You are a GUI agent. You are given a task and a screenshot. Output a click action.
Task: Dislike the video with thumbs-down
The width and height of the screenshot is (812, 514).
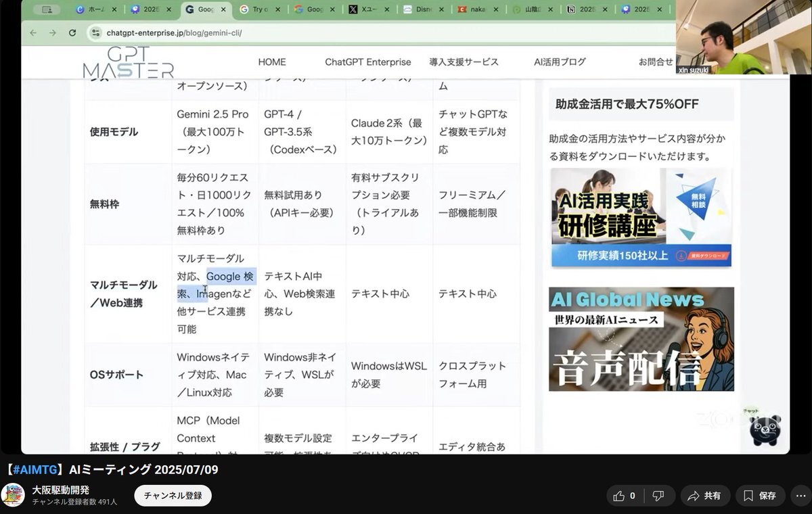658,496
